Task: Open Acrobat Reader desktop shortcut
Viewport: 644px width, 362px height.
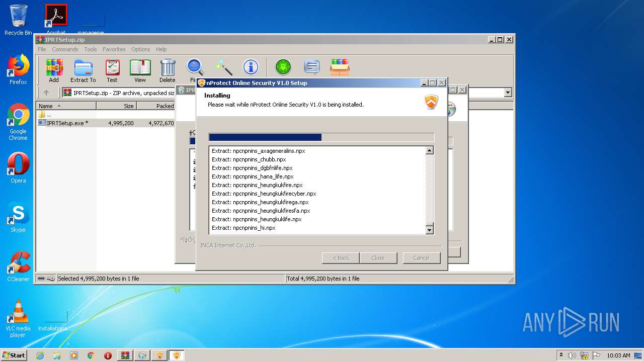Action: (x=56, y=19)
